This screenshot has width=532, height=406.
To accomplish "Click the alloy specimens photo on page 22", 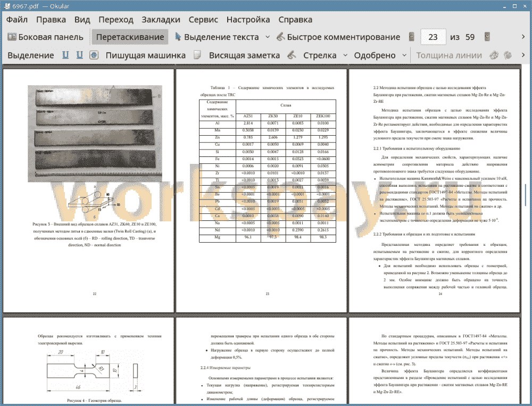I will [x=95, y=134].
